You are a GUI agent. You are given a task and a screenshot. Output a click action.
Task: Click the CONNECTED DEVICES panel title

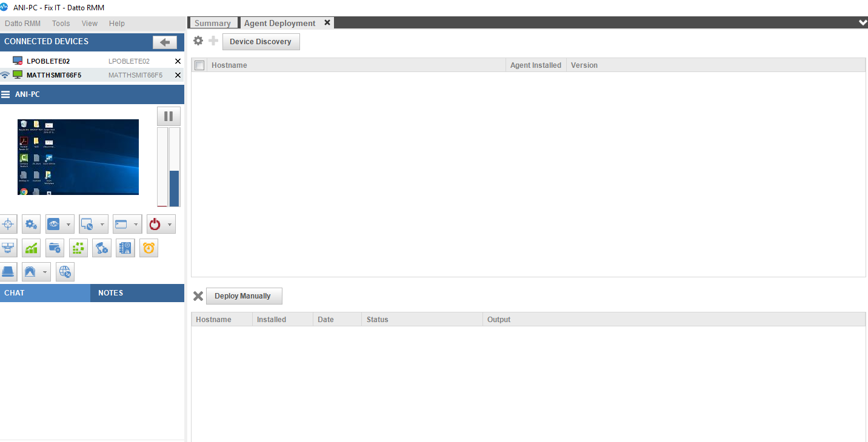(x=46, y=42)
